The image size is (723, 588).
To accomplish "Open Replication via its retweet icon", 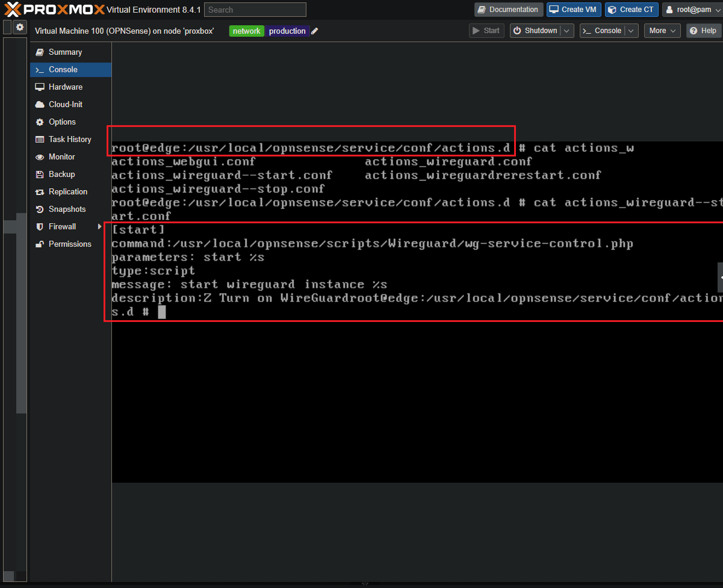I will pos(40,192).
